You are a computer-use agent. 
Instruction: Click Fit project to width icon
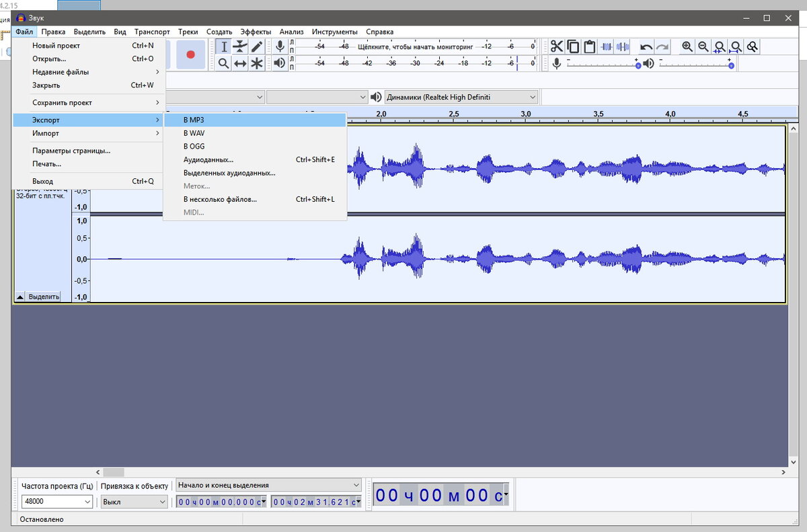pyautogui.click(x=736, y=46)
